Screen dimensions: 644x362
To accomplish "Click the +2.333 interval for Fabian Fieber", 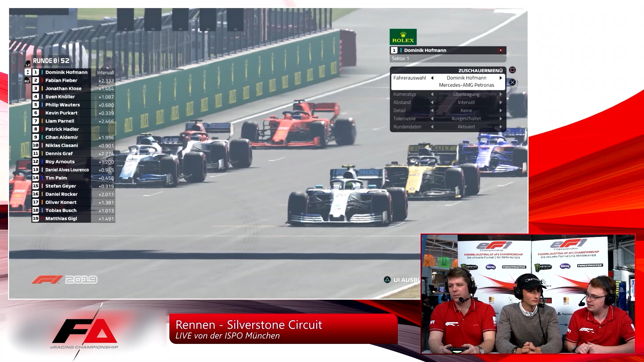I will pos(106,81).
